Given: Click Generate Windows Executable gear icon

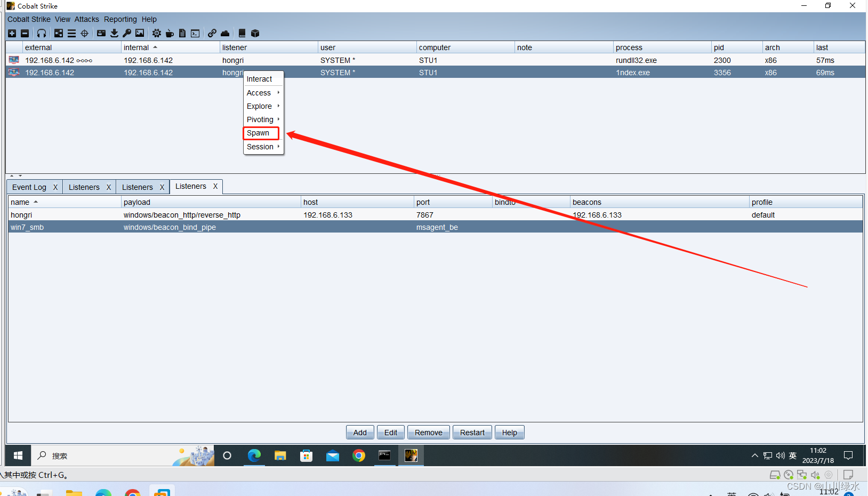Looking at the screenshot, I should 157,33.
